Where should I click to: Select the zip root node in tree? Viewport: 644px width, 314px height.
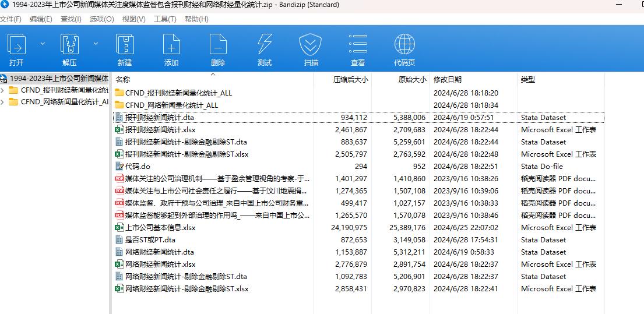(x=55, y=79)
